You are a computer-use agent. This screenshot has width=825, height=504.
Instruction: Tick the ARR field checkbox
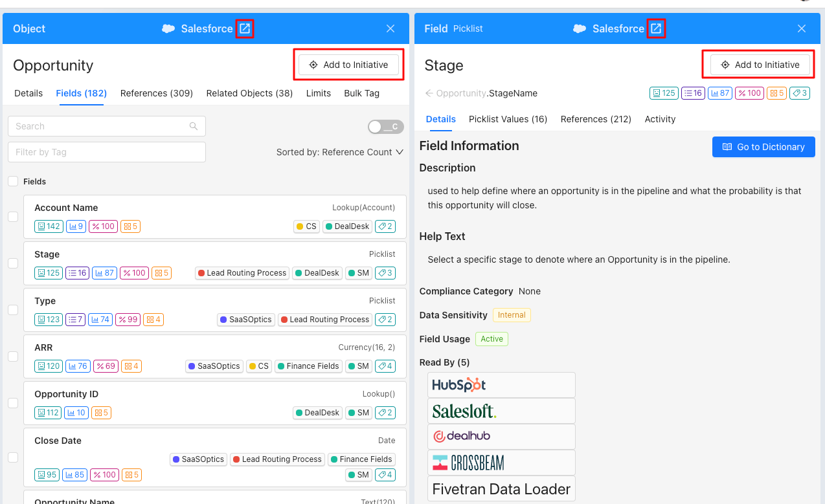(x=13, y=356)
